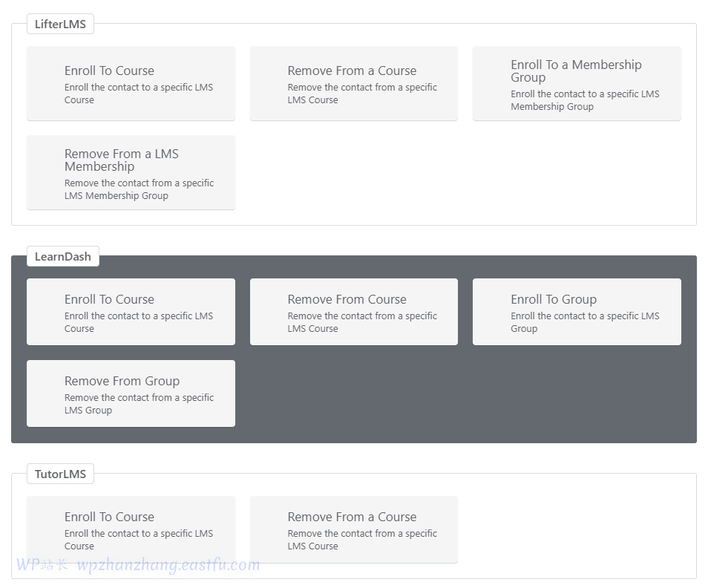Click 'Enroll the contact to a specific LMS Membership Group' text
The width and height of the screenshot is (708, 588).
585,100
